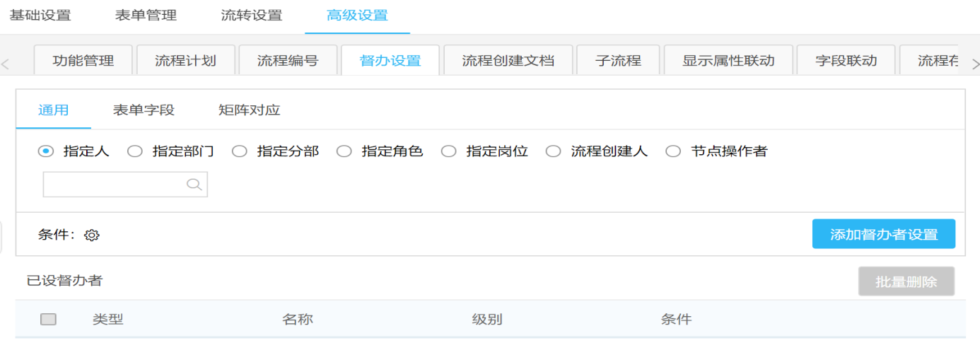Click the search magnifier icon in input box
Viewport: 980px width, 343px height.
(194, 185)
